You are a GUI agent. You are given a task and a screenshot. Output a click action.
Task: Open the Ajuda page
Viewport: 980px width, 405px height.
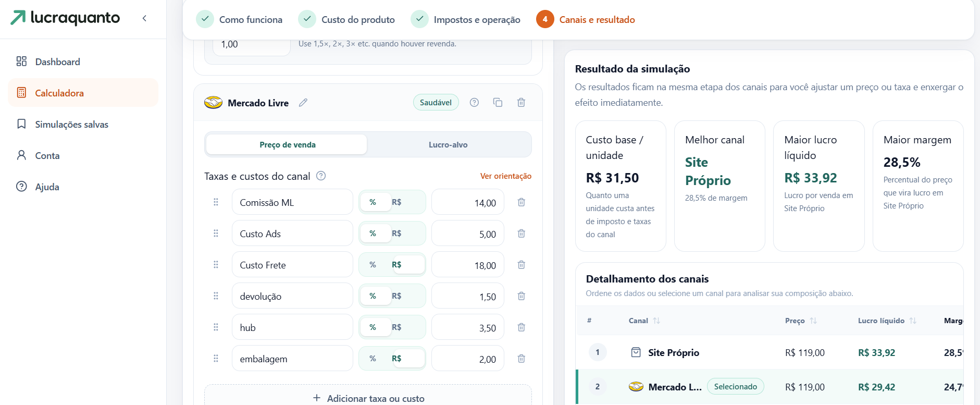tap(83, 187)
